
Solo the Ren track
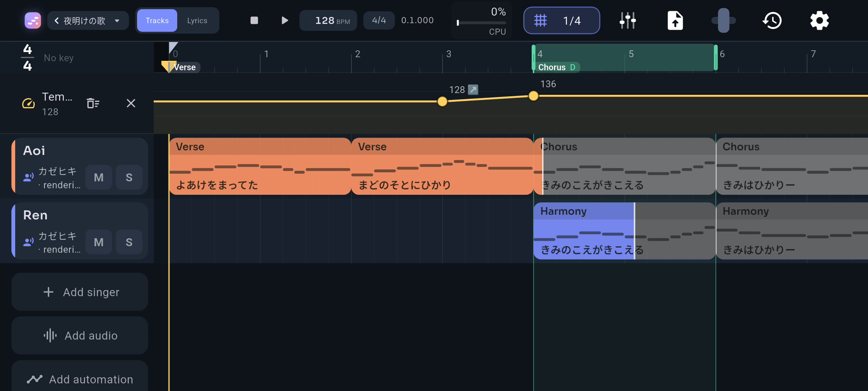point(129,242)
